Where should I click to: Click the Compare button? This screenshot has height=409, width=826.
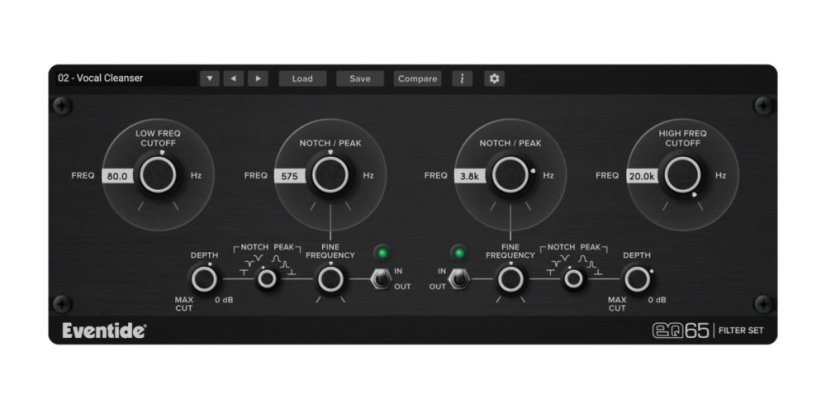[x=417, y=79]
